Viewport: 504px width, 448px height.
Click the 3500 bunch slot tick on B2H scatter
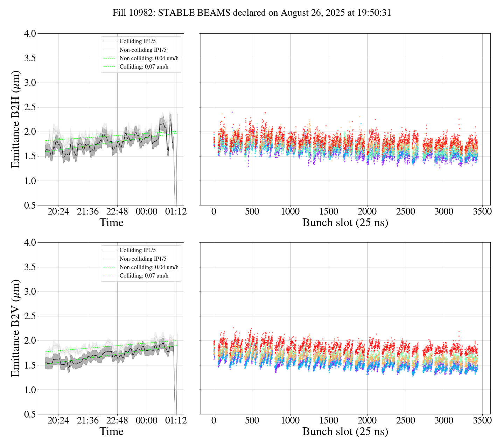(482, 212)
